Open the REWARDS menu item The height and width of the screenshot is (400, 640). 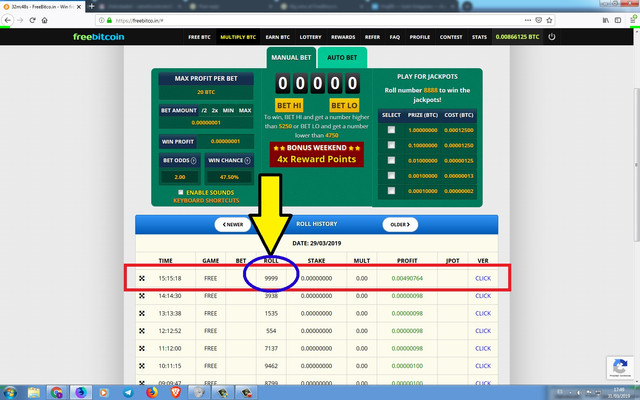pyautogui.click(x=343, y=37)
